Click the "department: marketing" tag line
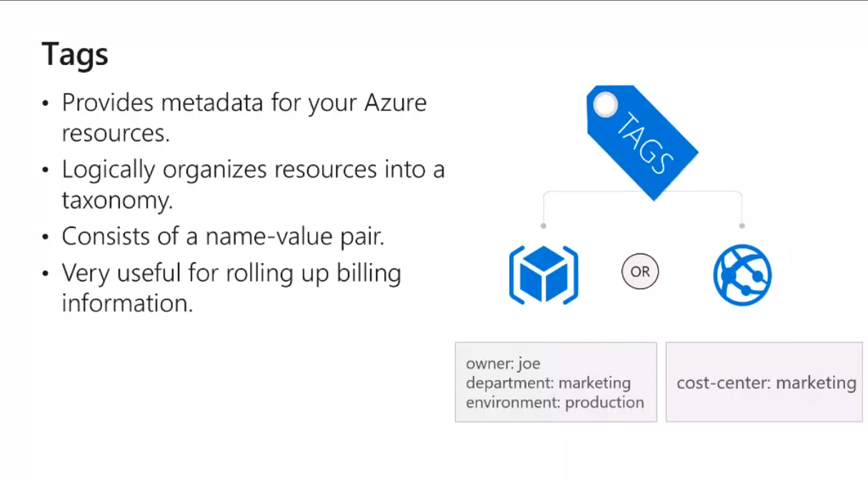The height and width of the screenshot is (488, 868). click(x=548, y=383)
